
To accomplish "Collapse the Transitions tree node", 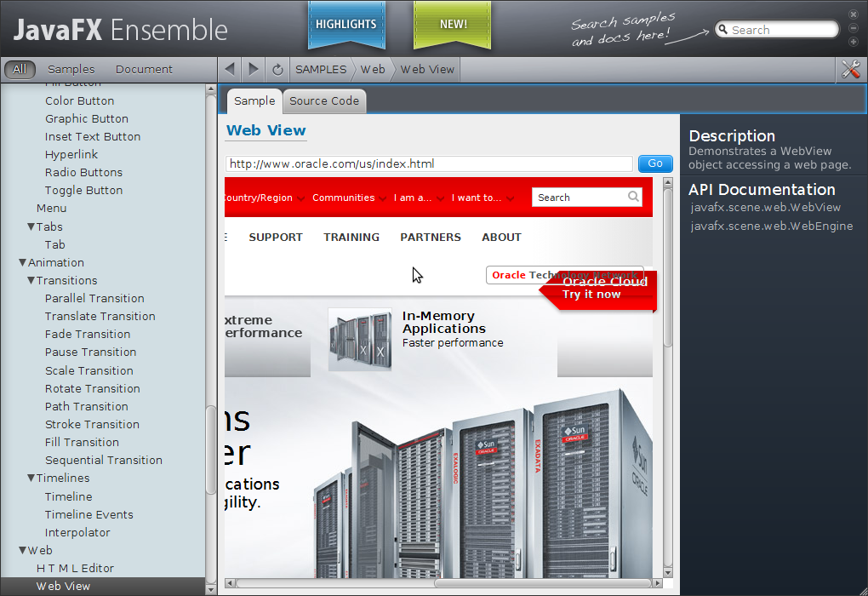I will pyautogui.click(x=31, y=280).
